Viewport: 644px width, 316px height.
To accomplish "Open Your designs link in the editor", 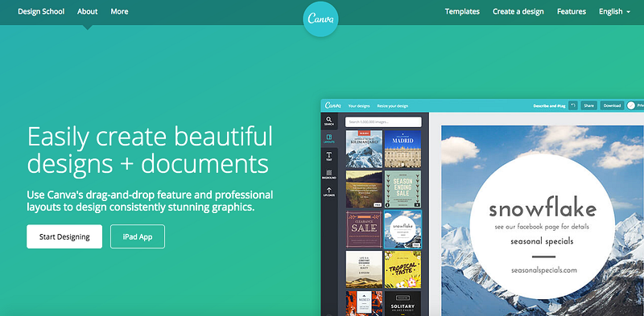I will point(359,106).
